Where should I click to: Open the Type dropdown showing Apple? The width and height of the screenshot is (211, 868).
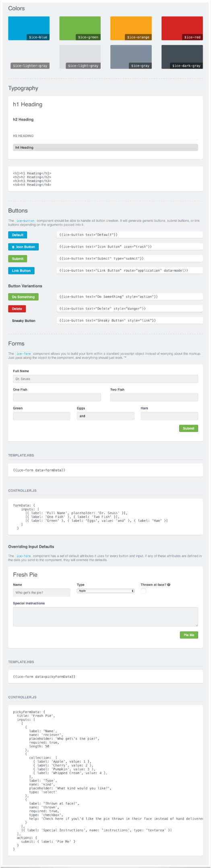tap(105, 591)
